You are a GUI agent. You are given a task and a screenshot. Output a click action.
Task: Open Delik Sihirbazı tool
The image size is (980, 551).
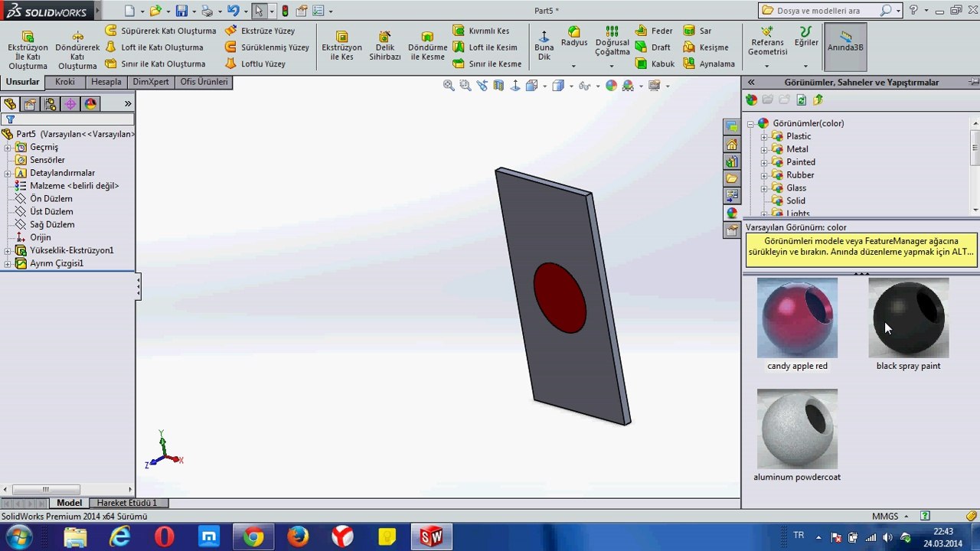coord(385,46)
